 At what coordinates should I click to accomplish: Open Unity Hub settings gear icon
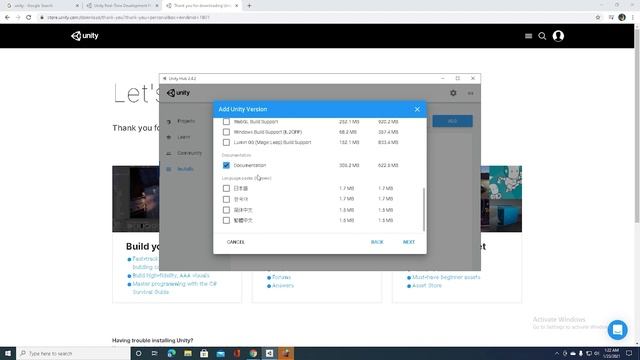tap(453, 93)
